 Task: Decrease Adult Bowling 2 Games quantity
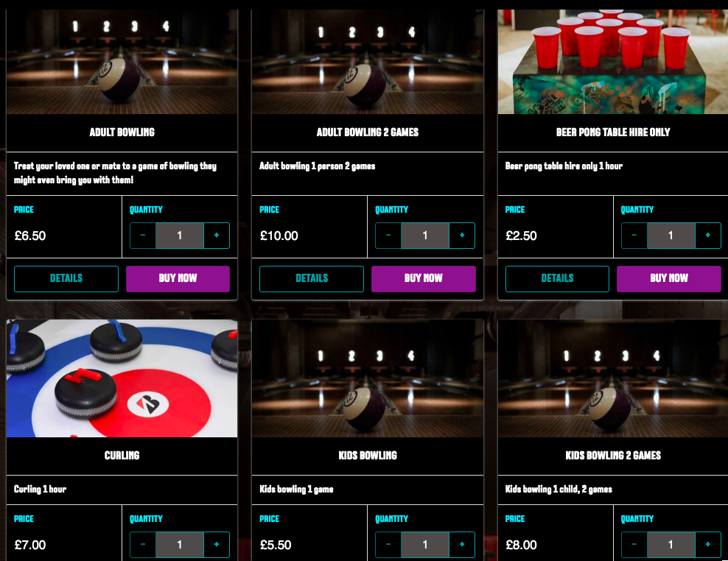[388, 236]
